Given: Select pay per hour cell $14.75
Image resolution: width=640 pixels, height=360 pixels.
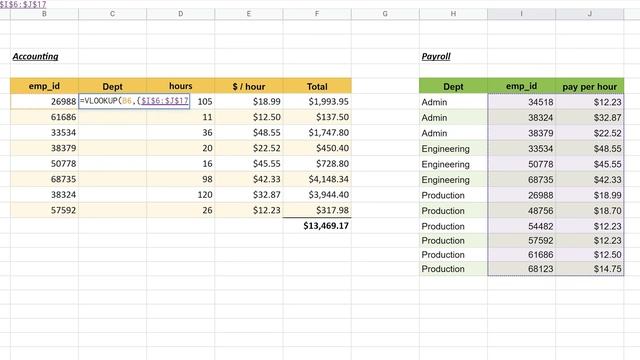Looking at the screenshot, I should tap(589, 269).
